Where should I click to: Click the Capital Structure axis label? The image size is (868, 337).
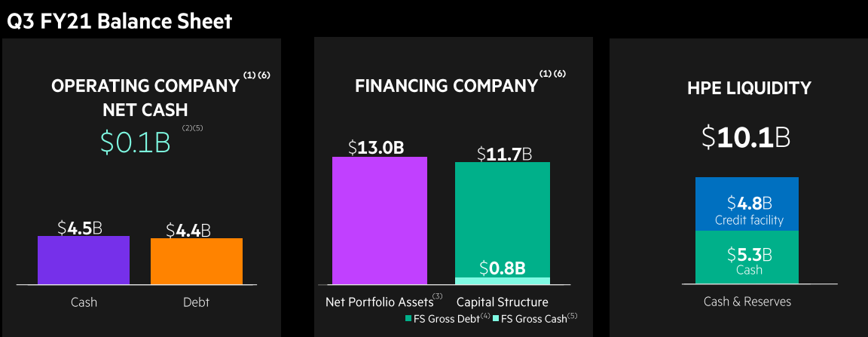(x=502, y=302)
